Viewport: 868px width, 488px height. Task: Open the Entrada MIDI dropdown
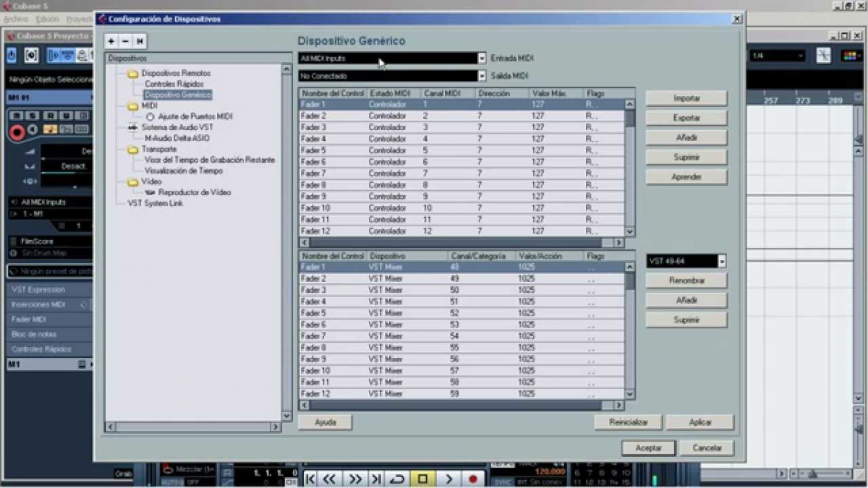pos(482,58)
